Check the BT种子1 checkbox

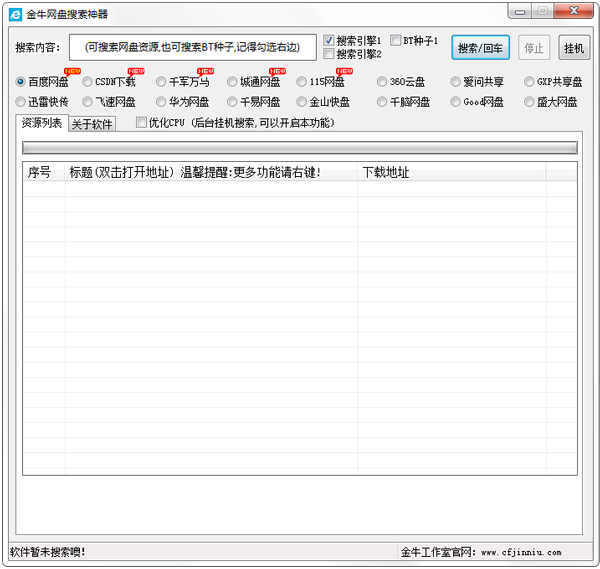pos(395,40)
